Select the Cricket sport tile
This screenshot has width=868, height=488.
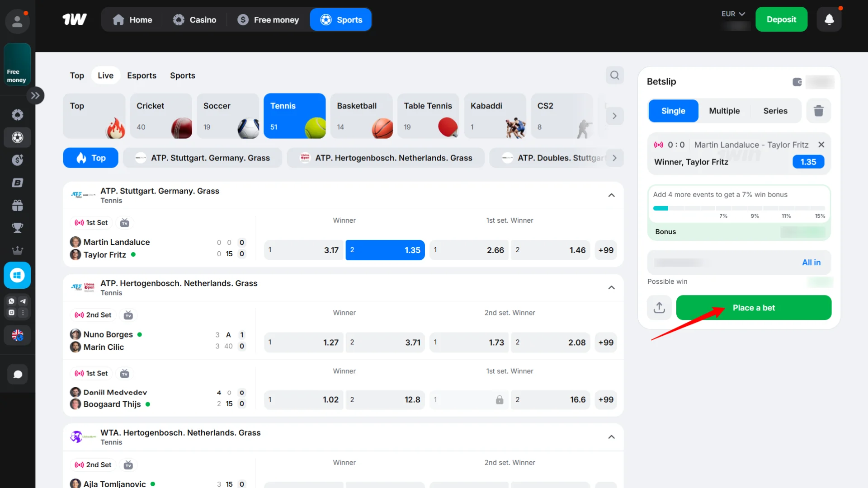(x=161, y=116)
